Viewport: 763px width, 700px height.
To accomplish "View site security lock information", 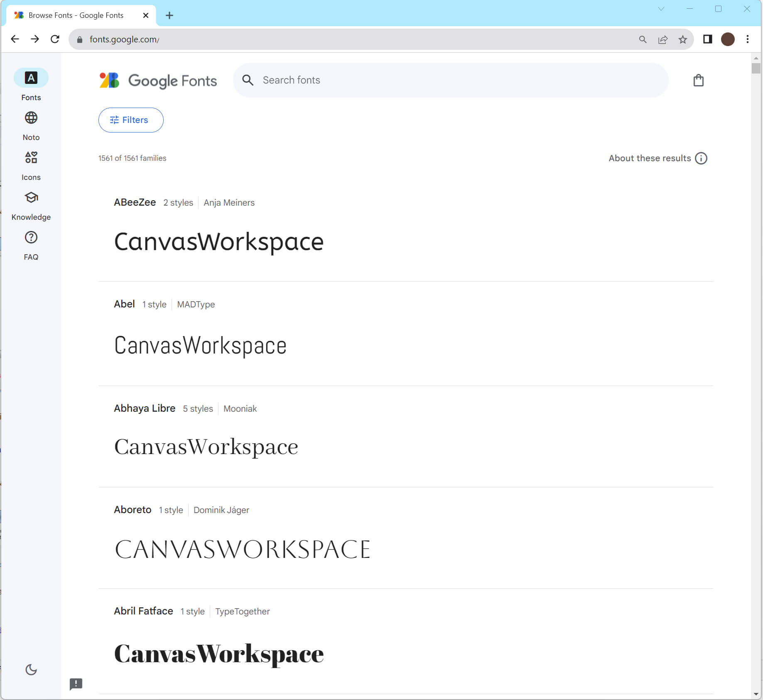I will 80,39.
